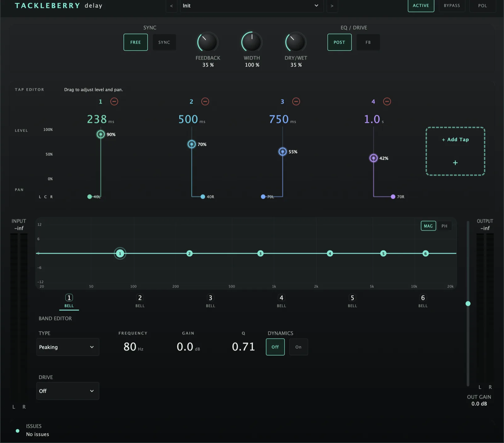Select EQ node 5 on the graph

click(383, 253)
